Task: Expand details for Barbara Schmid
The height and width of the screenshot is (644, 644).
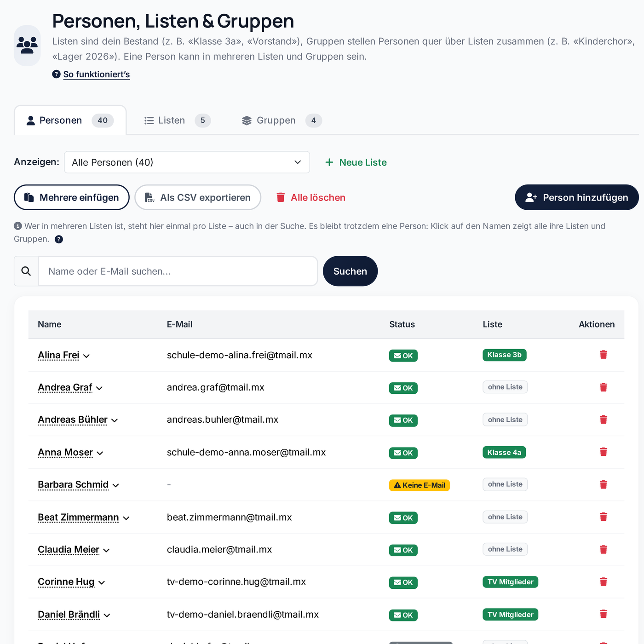Action: click(x=116, y=485)
